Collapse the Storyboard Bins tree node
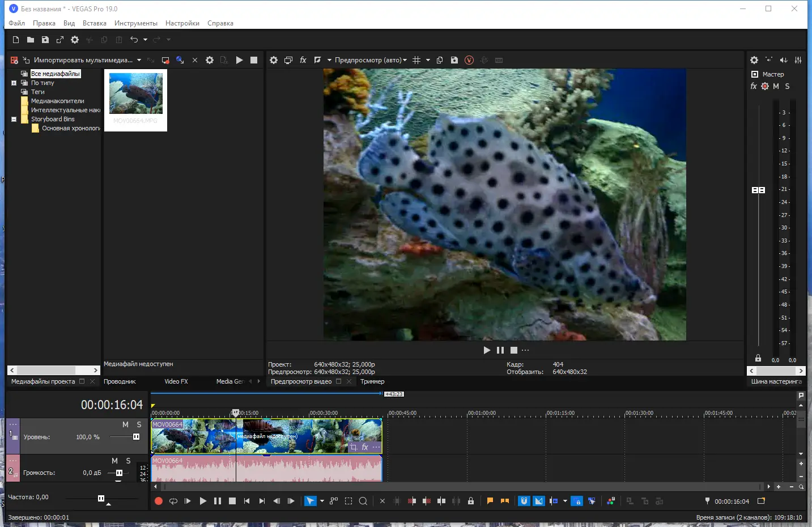Image resolution: width=812 pixels, height=527 pixels. point(14,119)
